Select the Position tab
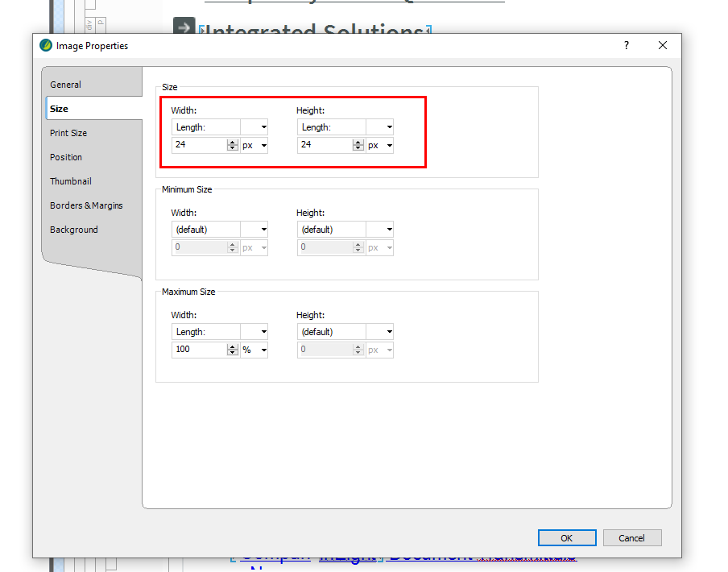 coord(66,157)
